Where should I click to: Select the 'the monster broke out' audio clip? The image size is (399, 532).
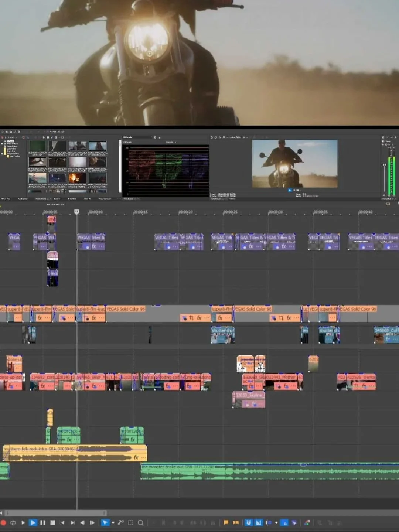(x=270, y=471)
